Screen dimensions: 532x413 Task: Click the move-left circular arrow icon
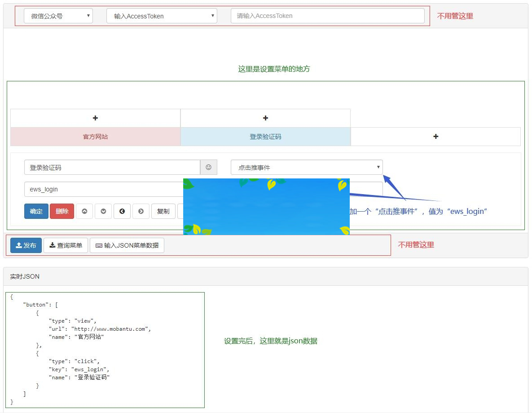122,211
